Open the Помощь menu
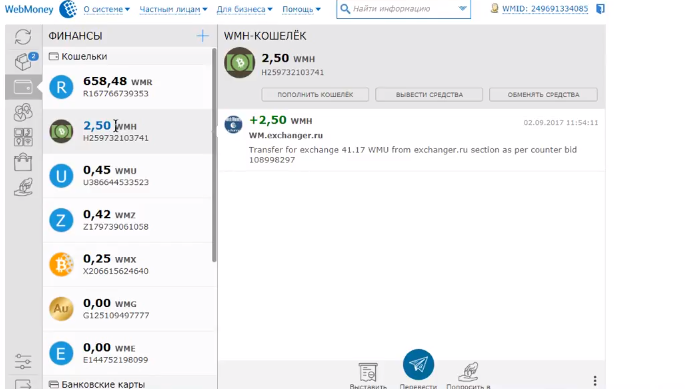 301,9
